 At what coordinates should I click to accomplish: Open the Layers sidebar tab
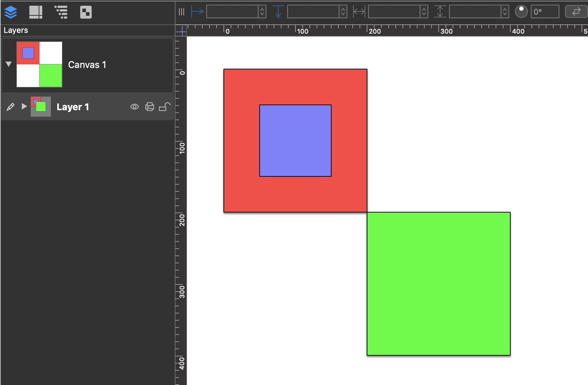11,12
